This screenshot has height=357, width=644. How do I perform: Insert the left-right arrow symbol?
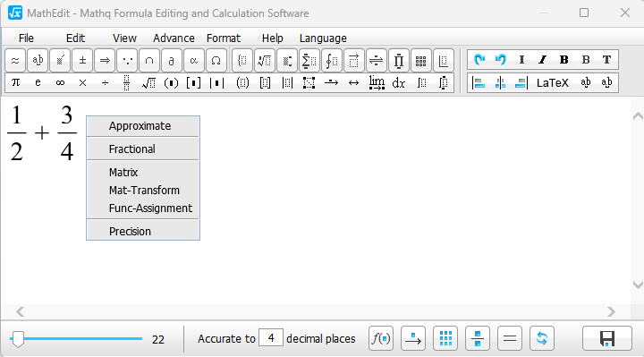[353, 82]
